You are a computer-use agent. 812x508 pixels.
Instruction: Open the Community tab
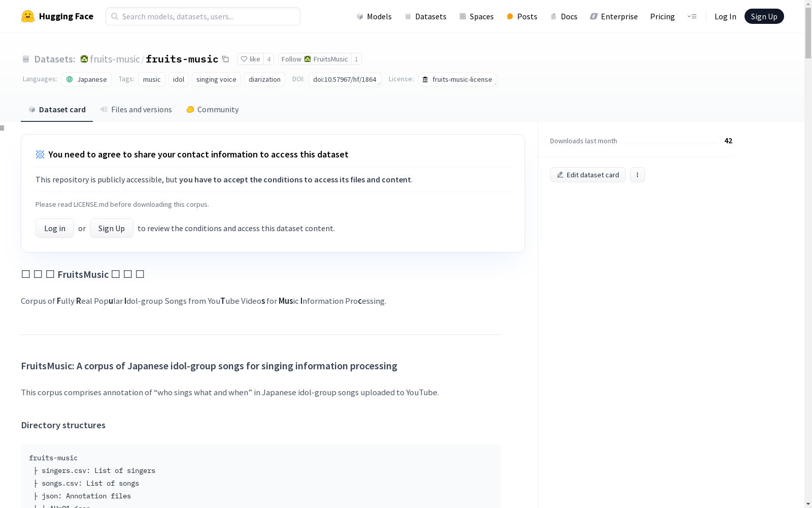pyautogui.click(x=212, y=110)
